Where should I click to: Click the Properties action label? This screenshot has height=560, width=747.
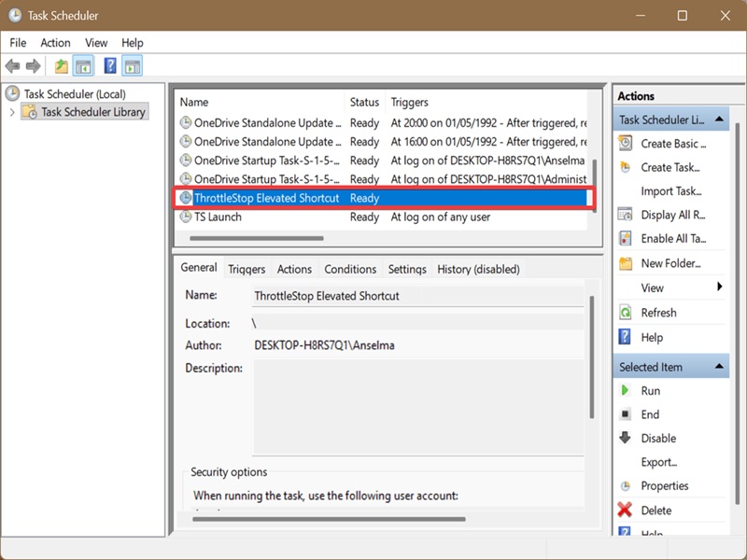(x=665, y=485)
